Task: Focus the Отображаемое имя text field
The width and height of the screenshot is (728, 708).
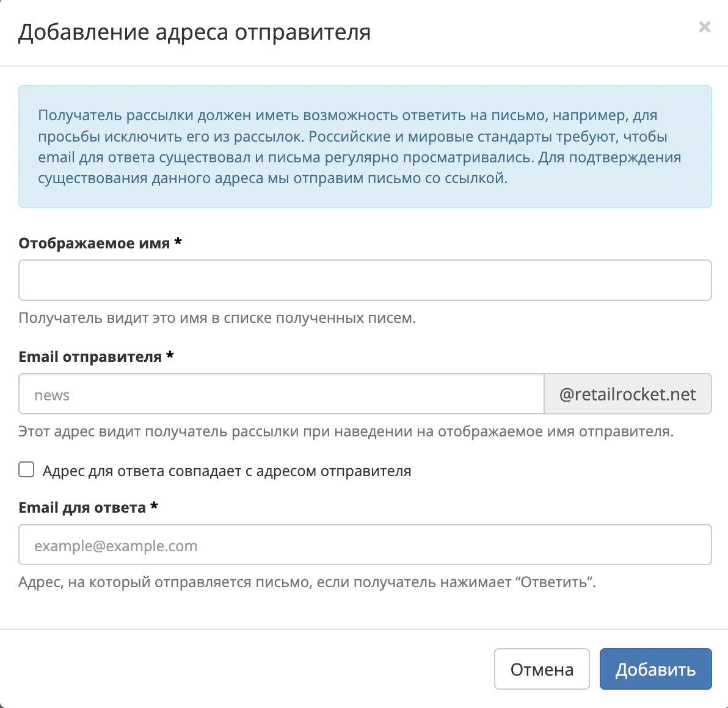Action: point(365,280)
